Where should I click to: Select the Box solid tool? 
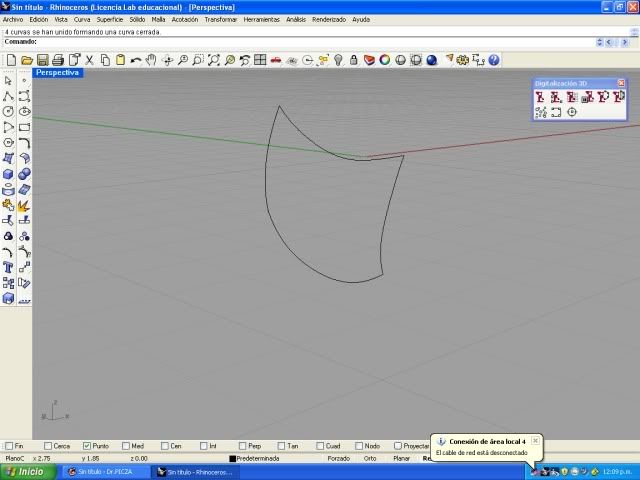click(x=9, y=174)
